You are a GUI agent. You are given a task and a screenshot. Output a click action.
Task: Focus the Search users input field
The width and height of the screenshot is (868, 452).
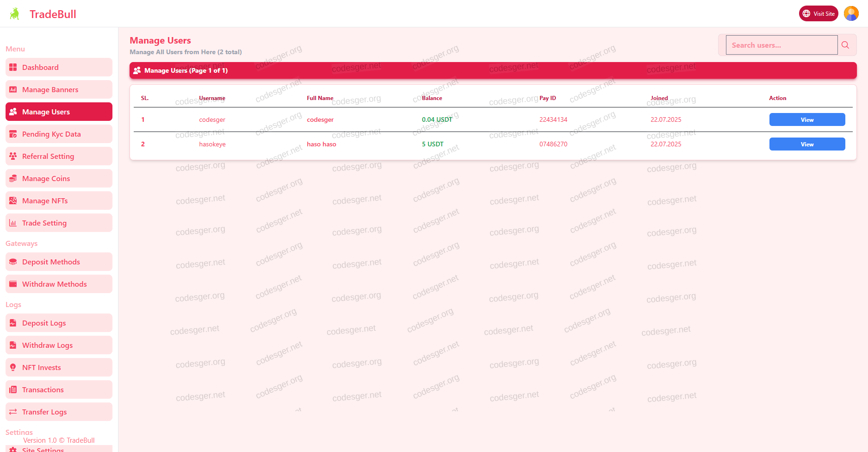781,45
